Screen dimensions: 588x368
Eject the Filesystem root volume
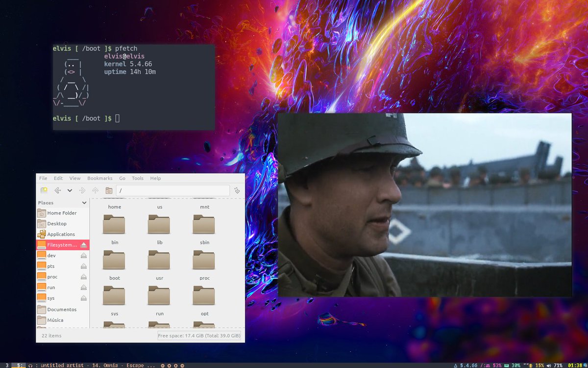click(84, 245)
